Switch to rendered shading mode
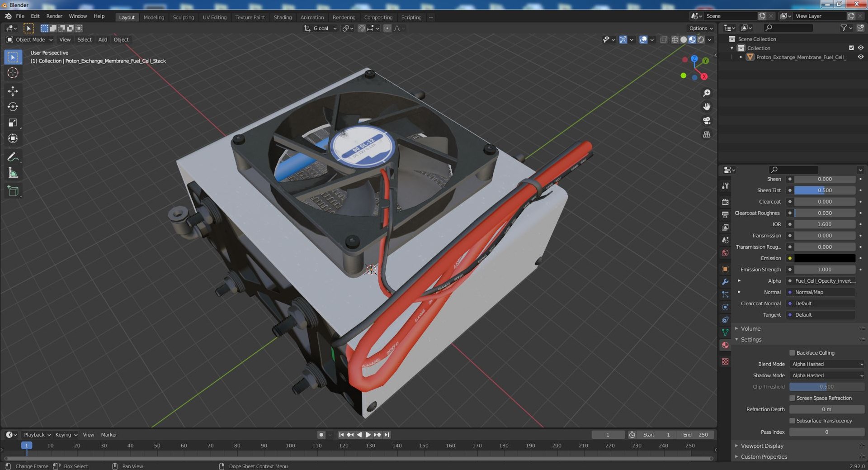Viewport: 868px width, 470px height. [701, 40]
